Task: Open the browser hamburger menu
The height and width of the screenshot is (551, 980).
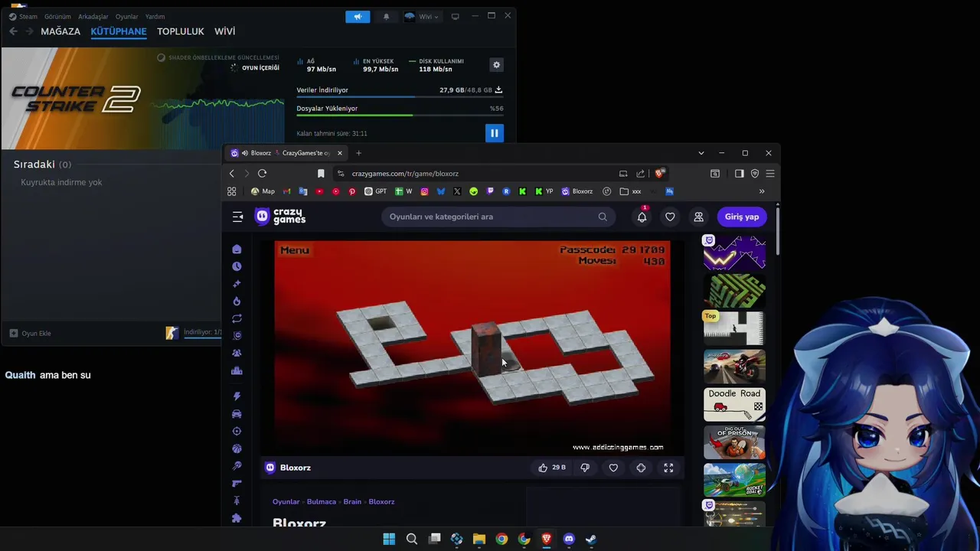Action: pyautogui.click(x=770, y=174)
